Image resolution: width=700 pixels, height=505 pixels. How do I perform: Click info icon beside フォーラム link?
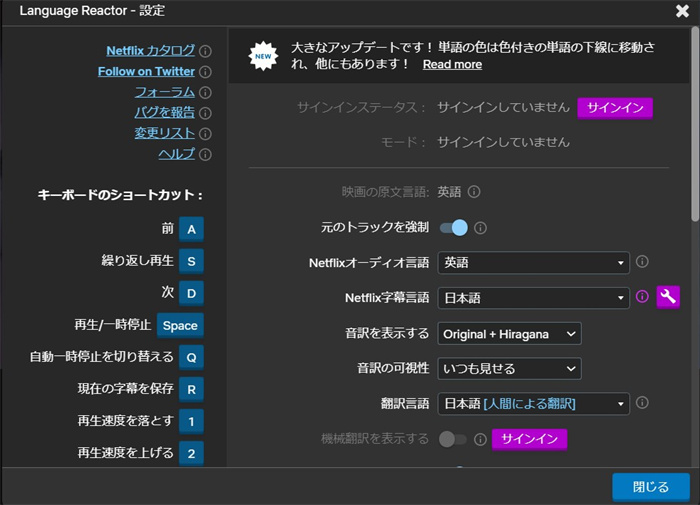click(205, 92)
